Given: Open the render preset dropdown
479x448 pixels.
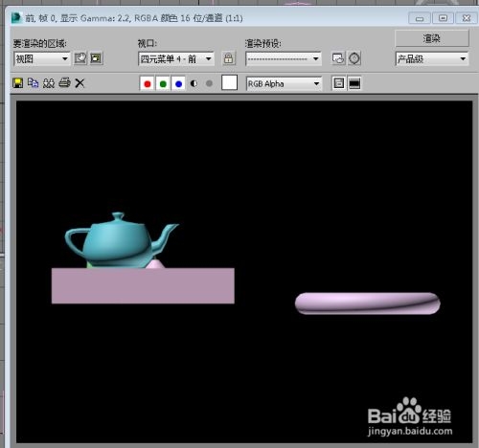Looking at the screenshot, I should (x=284, y=58).
